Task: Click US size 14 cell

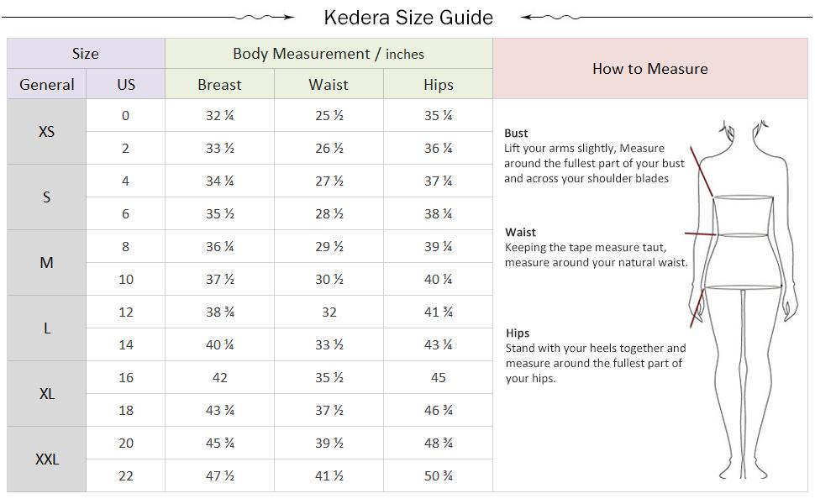Action: (x=126, y=345)
